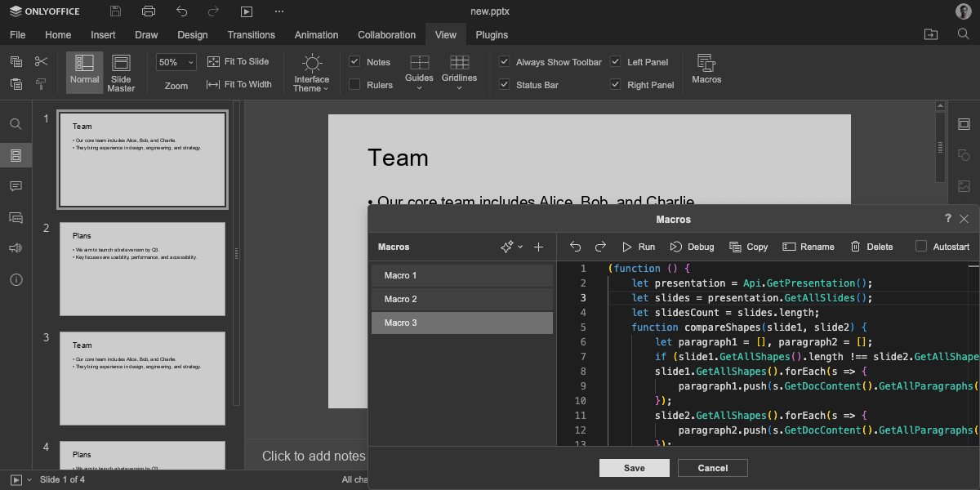Undo in the Macros dialog toolbar
980x490 pixels.
(x=576, y=247)
